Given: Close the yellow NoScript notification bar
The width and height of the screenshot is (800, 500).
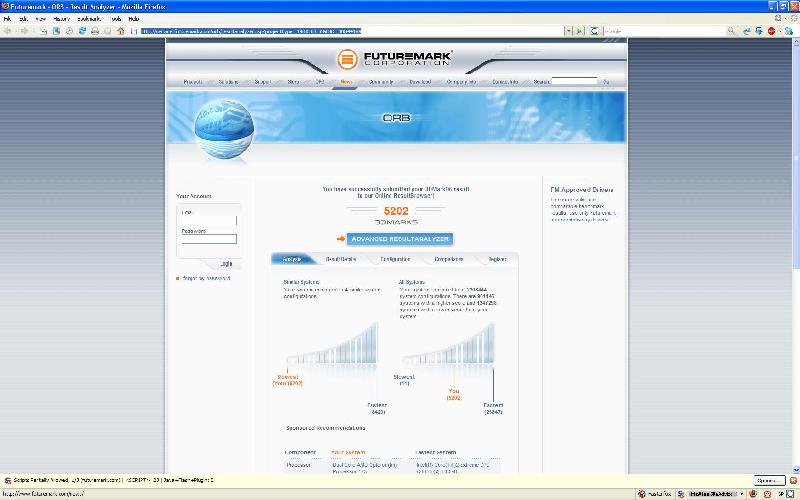Looking at the screenshot, I should (793, 480).
